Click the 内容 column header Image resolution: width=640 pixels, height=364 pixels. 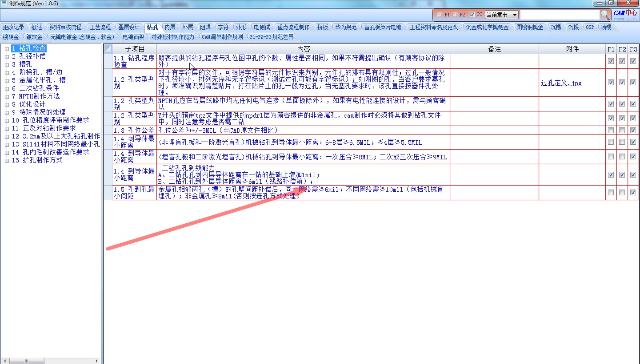click(304, 49)
